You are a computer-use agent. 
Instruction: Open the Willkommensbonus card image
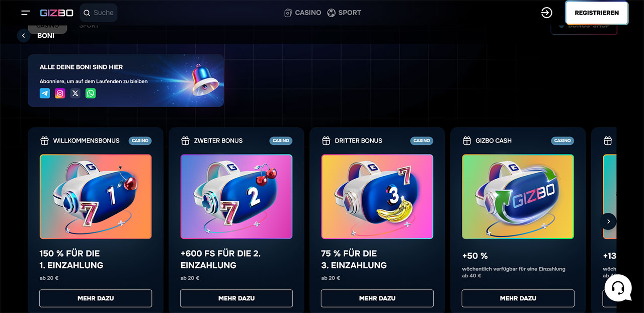click(x=96, y=197)
